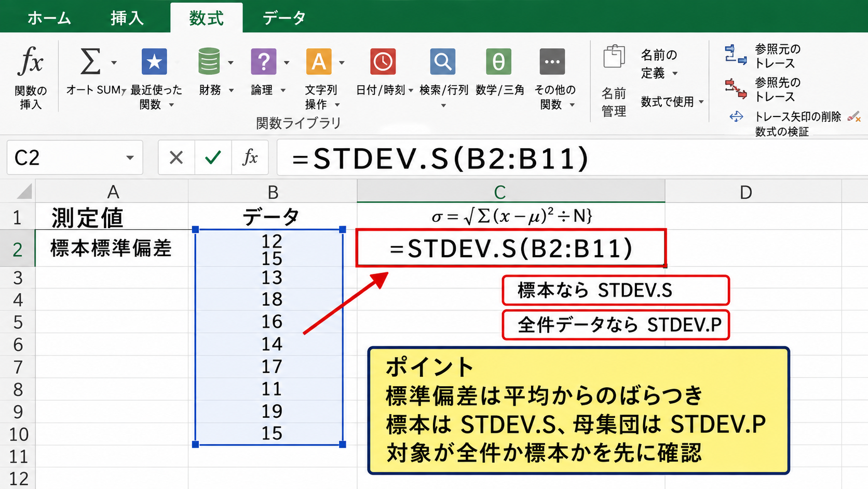Expand the 数式で使用 dropdown
This screenshot has width=868, height=489.
(x=701, y=102)
